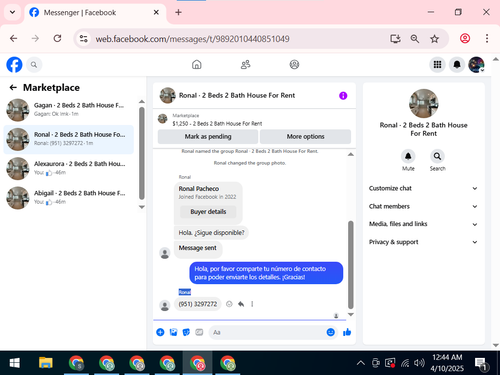This screenshot has height=375, width=500.
Task: Open Abigail's 2 Beds 2 Bath conversation
Action: click(x=69, y=198)
